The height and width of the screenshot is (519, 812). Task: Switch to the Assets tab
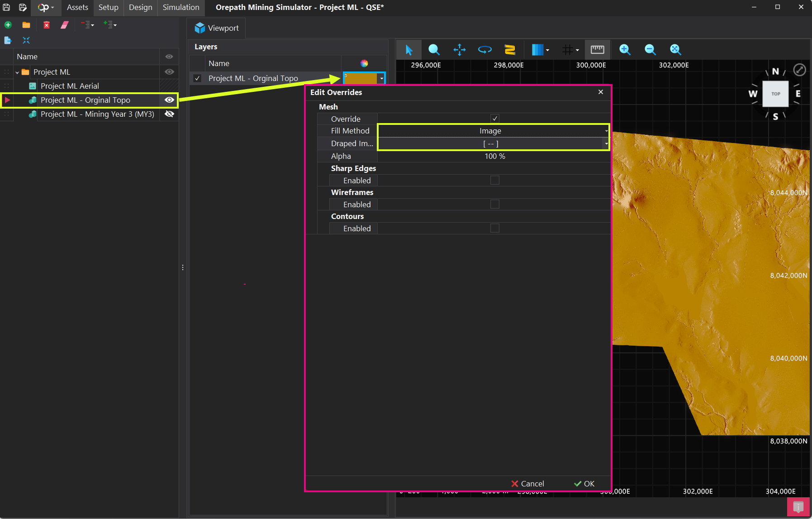tap(77, 7)
